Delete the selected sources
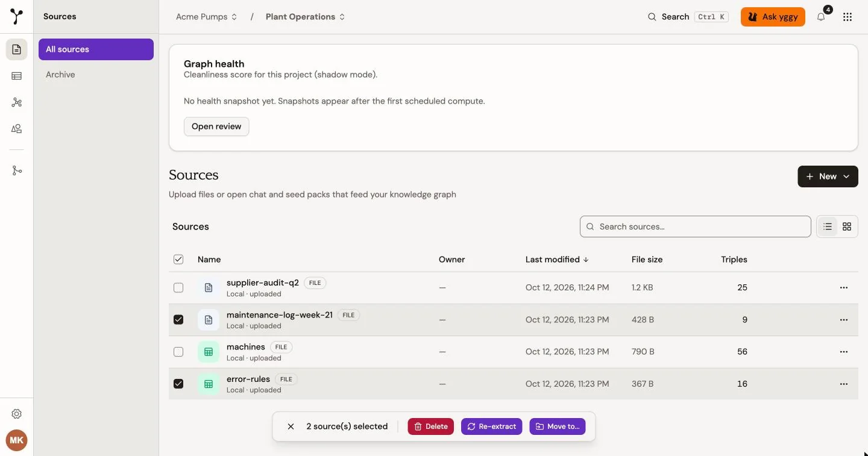Screen dimensions: 868x456 (x=431, y=426)
